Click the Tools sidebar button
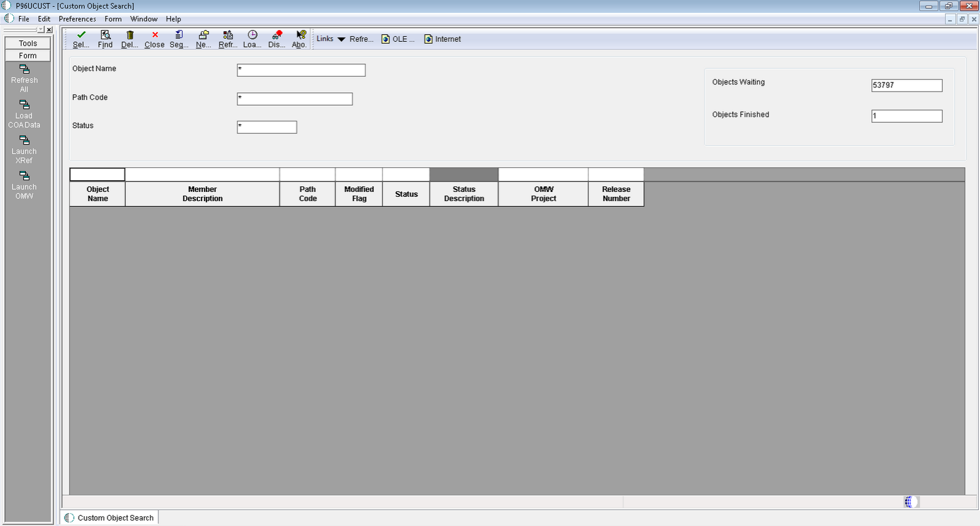Viewport: 980px width, 526px height. coord(28,43)
